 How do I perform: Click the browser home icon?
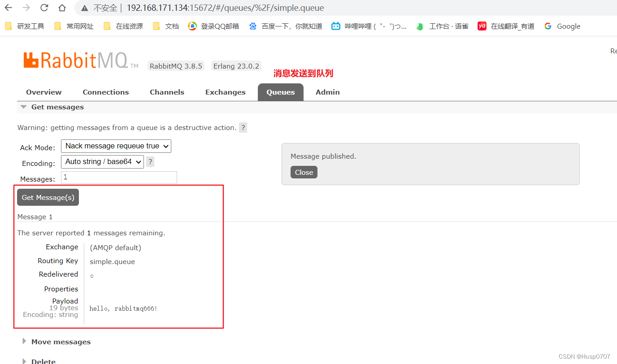click(x=62, y=8)
